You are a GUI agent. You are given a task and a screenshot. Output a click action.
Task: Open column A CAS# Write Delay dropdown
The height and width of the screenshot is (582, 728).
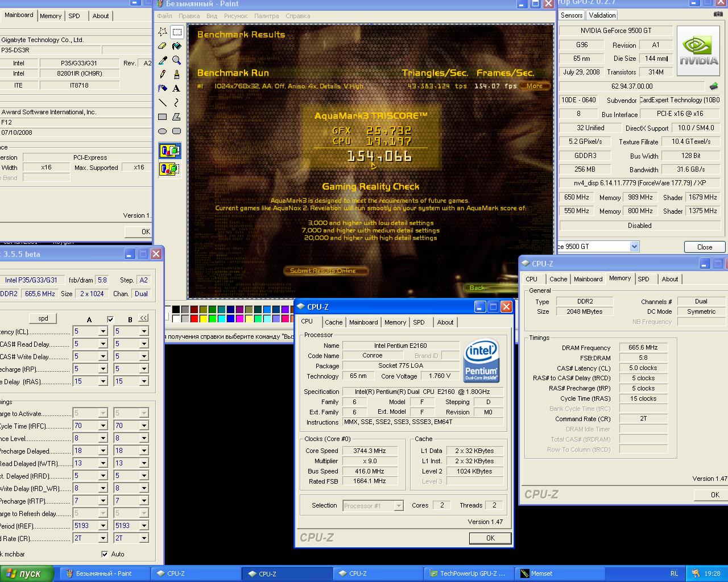(x=103, y=356)
